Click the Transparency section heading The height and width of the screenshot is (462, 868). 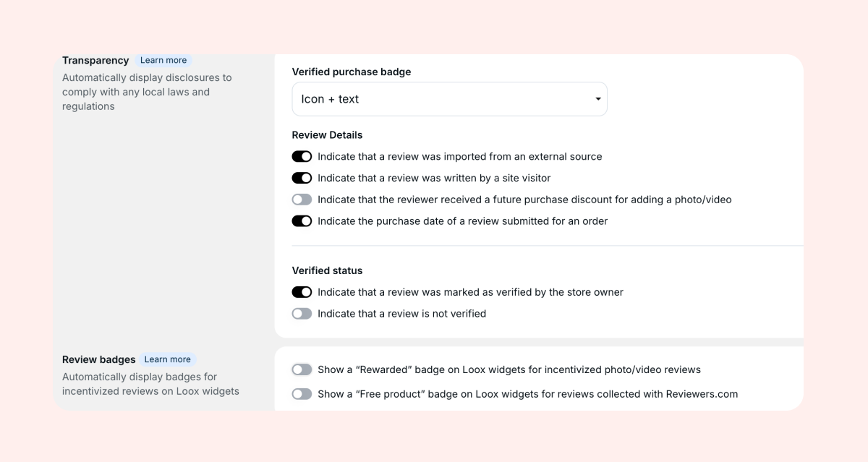[x=95, y=61]
